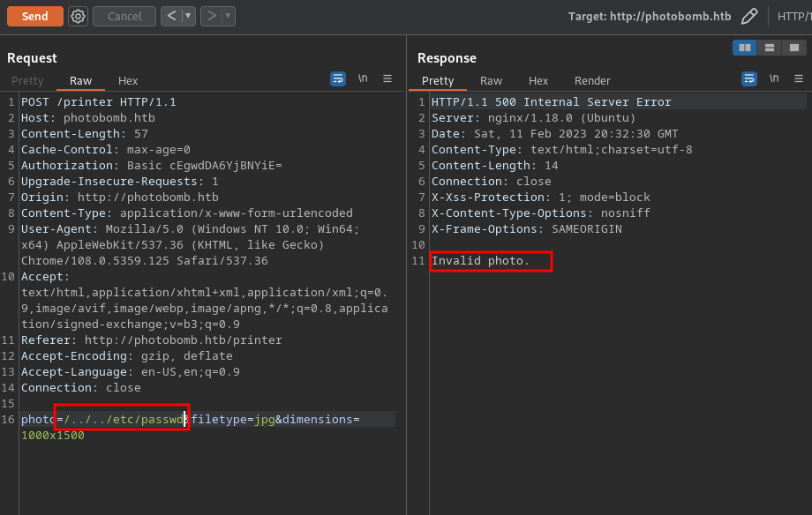This screenshot has width=812, height=515.
Task: Select the Raw tab in Response
Action: pyautogui.click(x=491, y=80)
